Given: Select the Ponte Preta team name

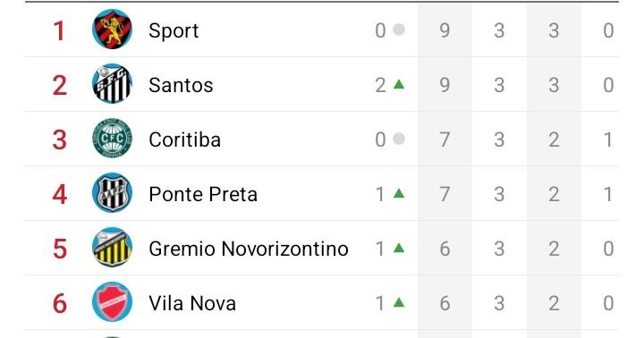Looking at the screenshot, I should point(203,194).
